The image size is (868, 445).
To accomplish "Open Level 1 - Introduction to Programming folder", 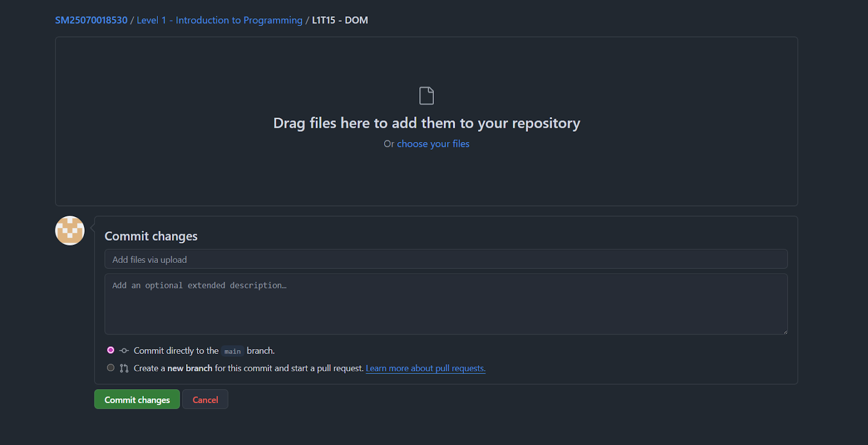I will 219,20.
